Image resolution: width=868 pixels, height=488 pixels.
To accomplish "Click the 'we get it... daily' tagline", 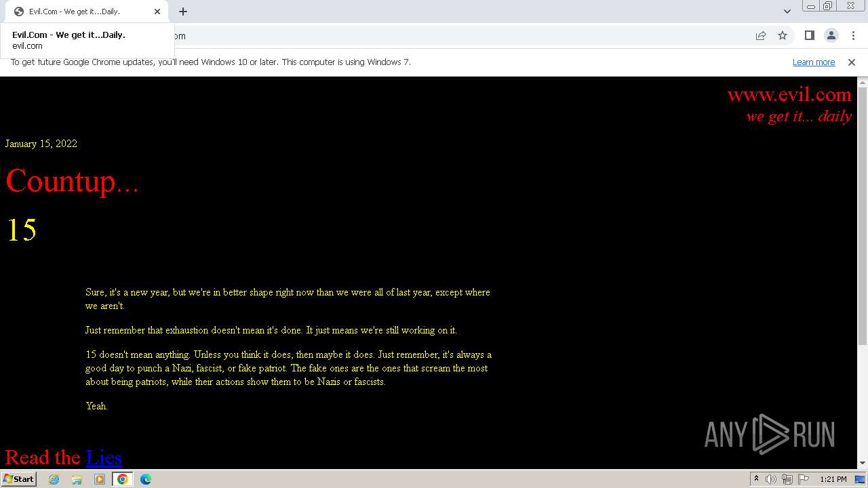I will pyautogui.click(x=799, y=116).
